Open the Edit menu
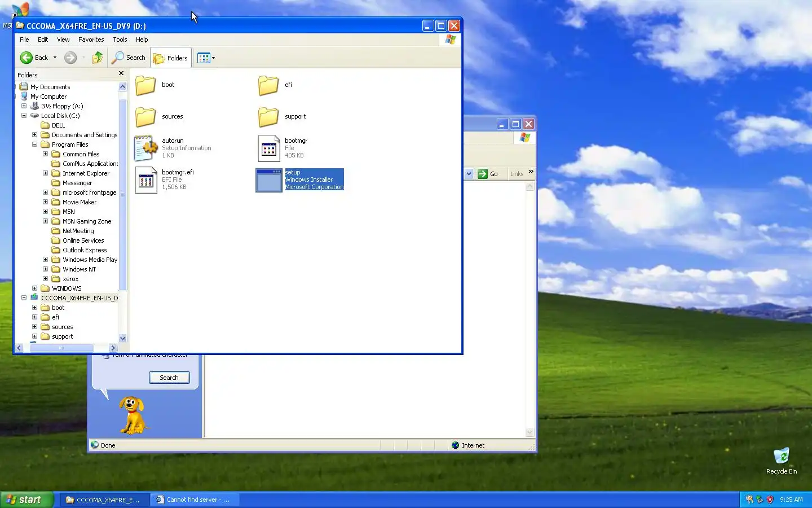Image resolution: width=812 pixels, height=508 pixels. click(43, 40)
